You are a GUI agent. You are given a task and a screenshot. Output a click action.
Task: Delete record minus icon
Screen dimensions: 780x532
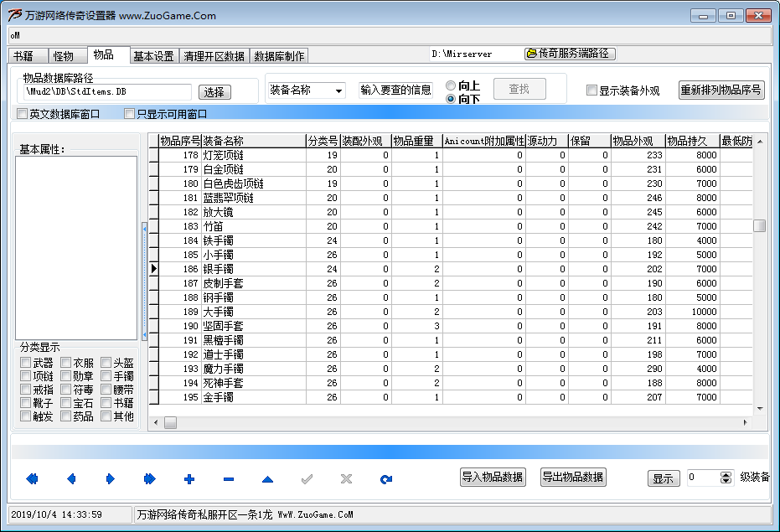pyautogui.click(x=229, y=479)
